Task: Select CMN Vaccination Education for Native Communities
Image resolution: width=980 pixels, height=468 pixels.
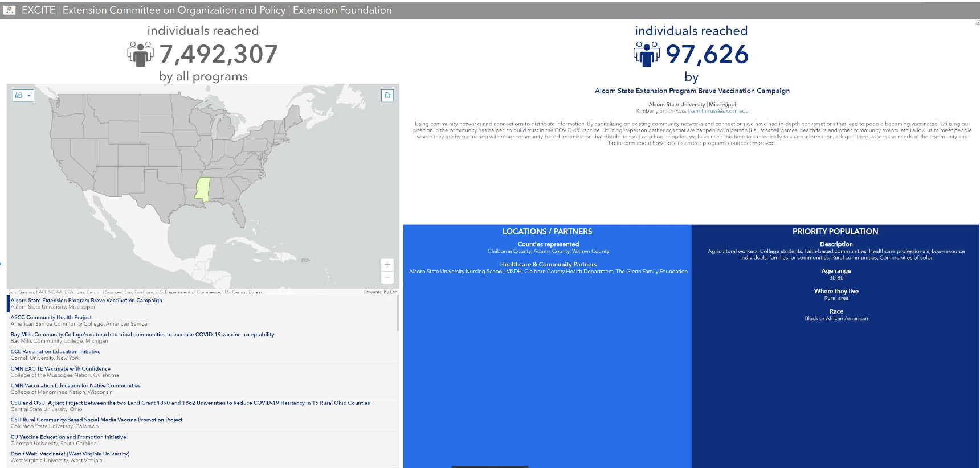Action: [x=202, y=389]
